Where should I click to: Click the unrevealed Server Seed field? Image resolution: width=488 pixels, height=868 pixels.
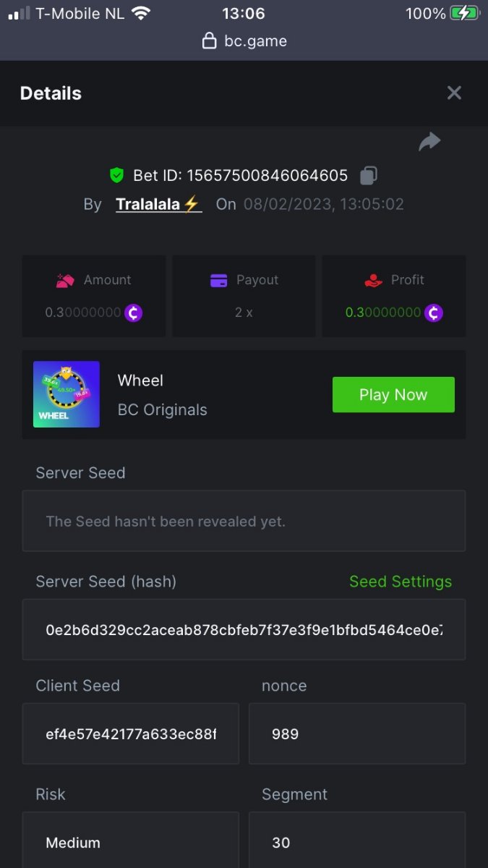[x=244, y=521]
